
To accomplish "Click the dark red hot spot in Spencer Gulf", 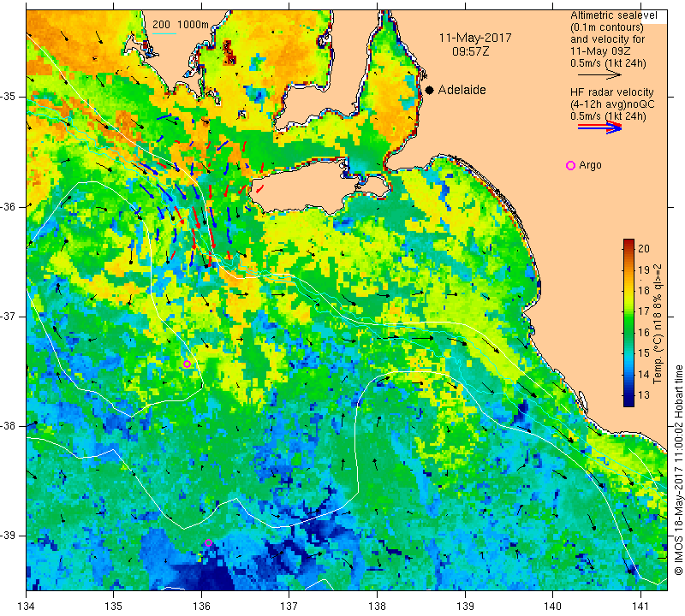I will (x=229, y=52).
